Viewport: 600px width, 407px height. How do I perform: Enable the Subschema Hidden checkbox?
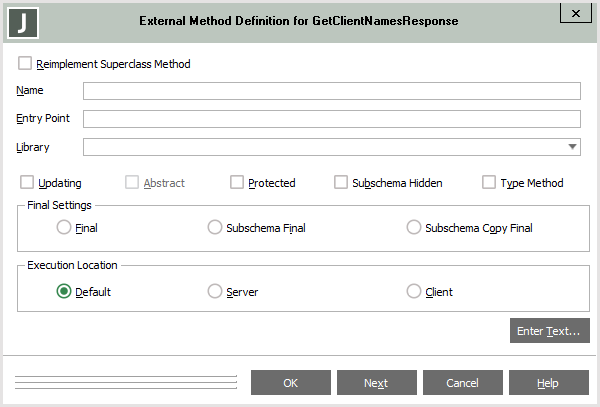(341, 183)
